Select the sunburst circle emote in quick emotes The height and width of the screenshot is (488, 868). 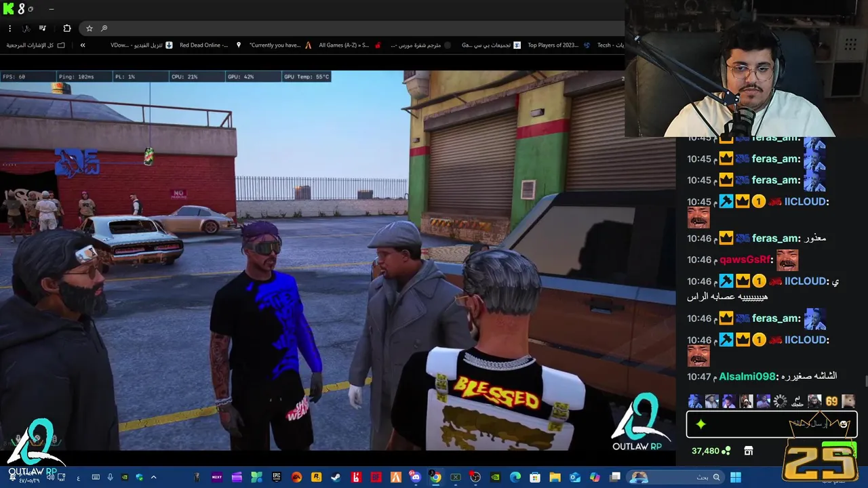tap(781, 401)
